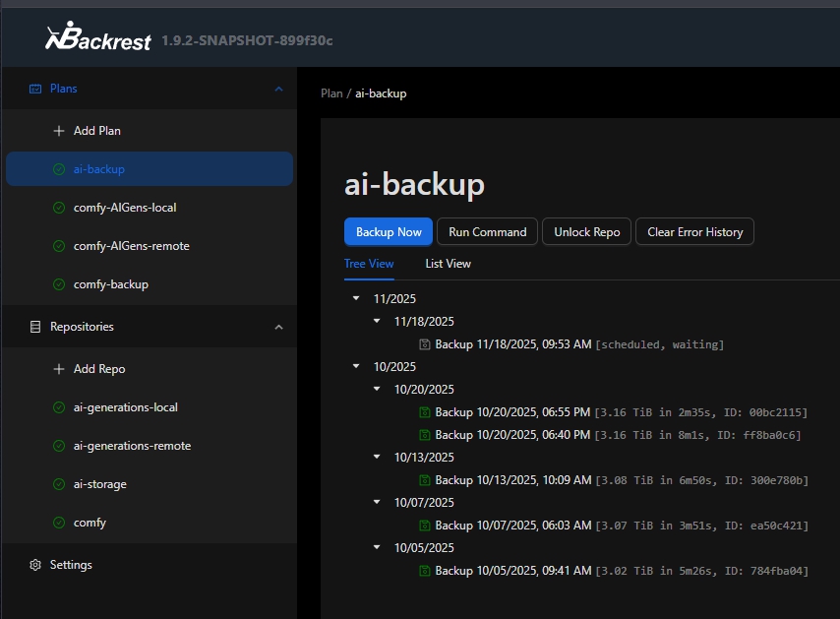Click the scheduled backup icon for 11/18/2025
This screenshot has width=840, height=619.
tap(425, 344)
